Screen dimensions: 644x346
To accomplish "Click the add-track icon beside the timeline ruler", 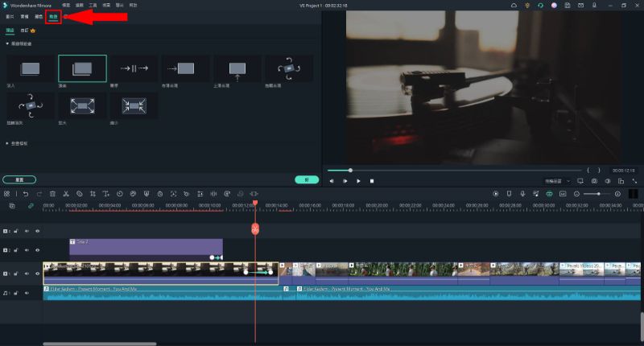I will click(12, 206).
